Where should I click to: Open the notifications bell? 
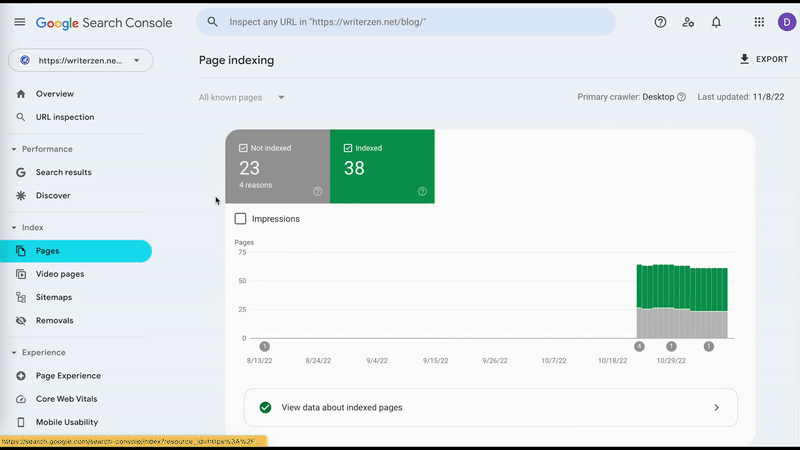click(716, 22)
